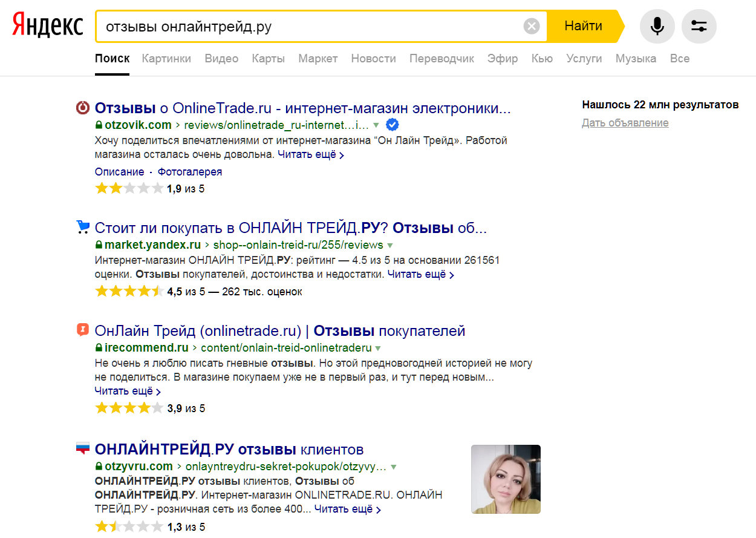Expand the otzovik.com result dropdown arrow
The image size is (756, 538).
tap(376, 125)
